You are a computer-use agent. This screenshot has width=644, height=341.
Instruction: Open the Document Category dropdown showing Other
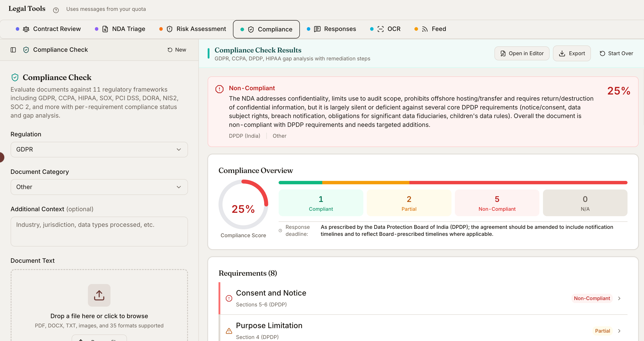99,187
